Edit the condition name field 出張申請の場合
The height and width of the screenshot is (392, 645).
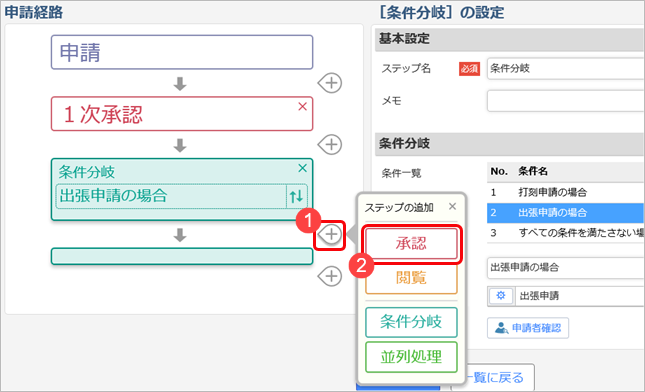point(566,267)
